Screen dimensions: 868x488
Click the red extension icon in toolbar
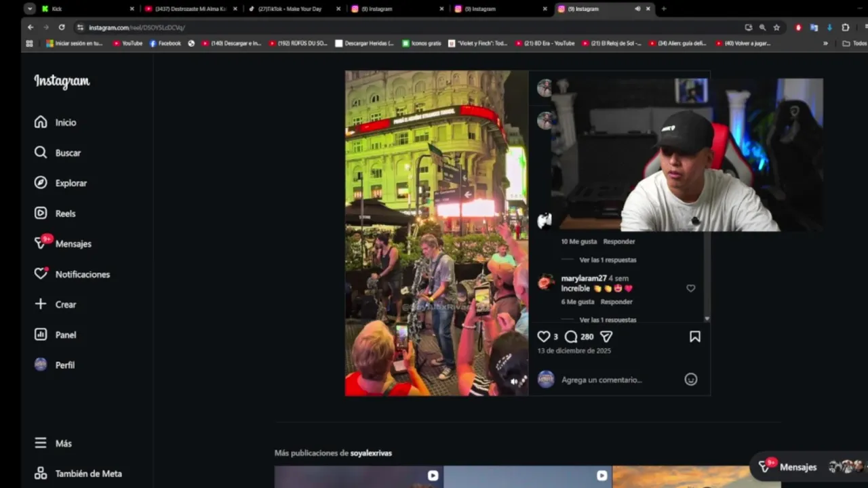798,27
